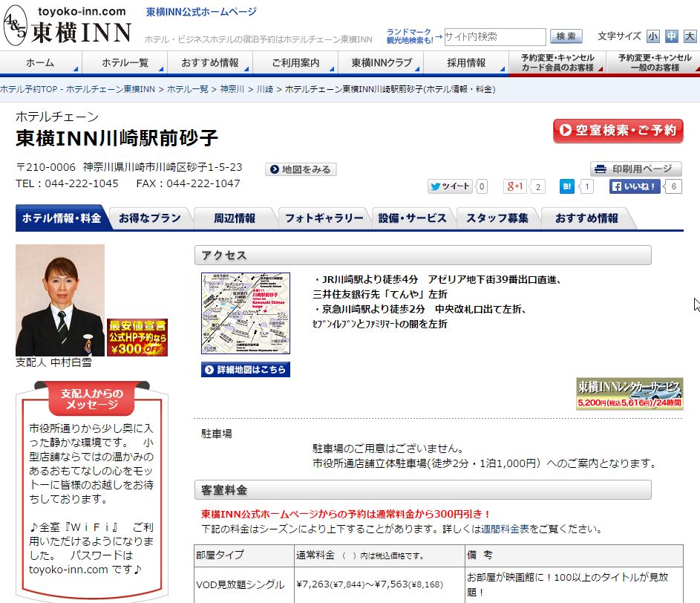This screenshot has height=603, width=700.
Task: Open the ホテル一覧 menu
Action: pos(125,62)
